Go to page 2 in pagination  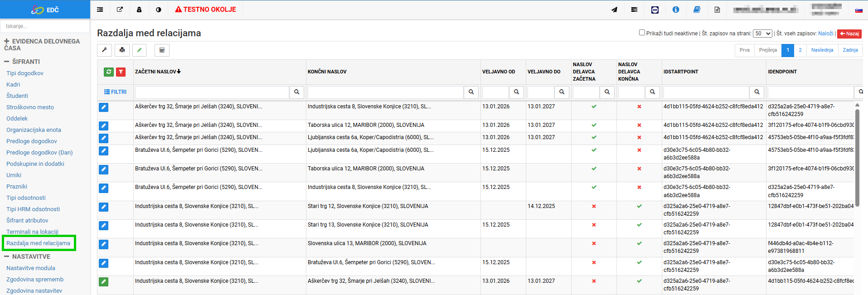tap(800, 50)
